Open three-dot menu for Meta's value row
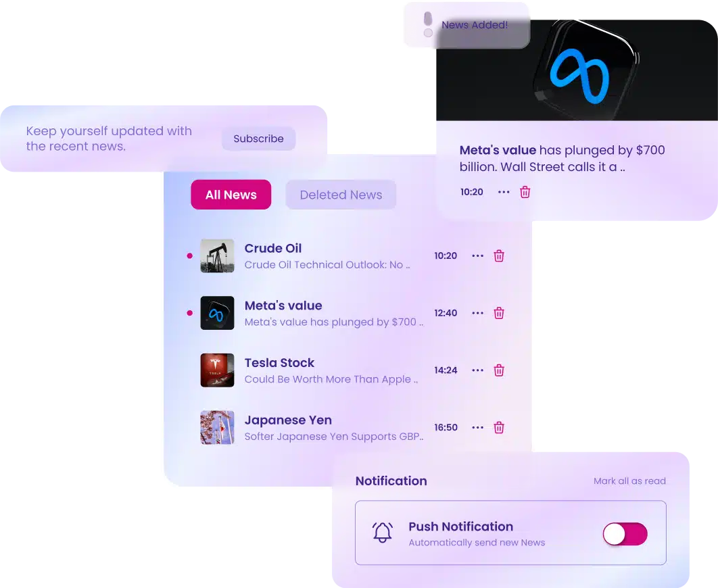The width and height of the screenshot is (718, 588). tap(477, 313)
